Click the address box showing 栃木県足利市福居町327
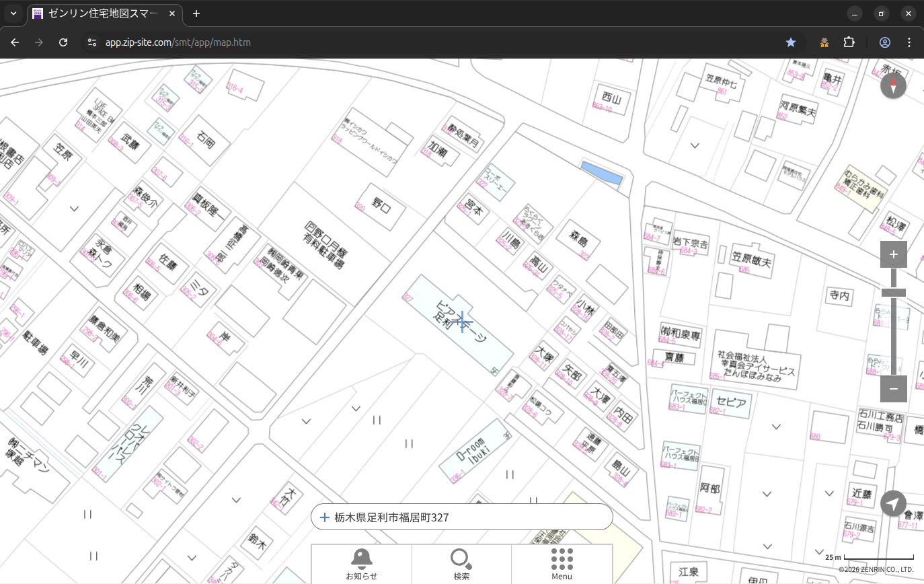The height and width of the screenshot is (584, 924). pyautogui.click(x=461, y=517)
